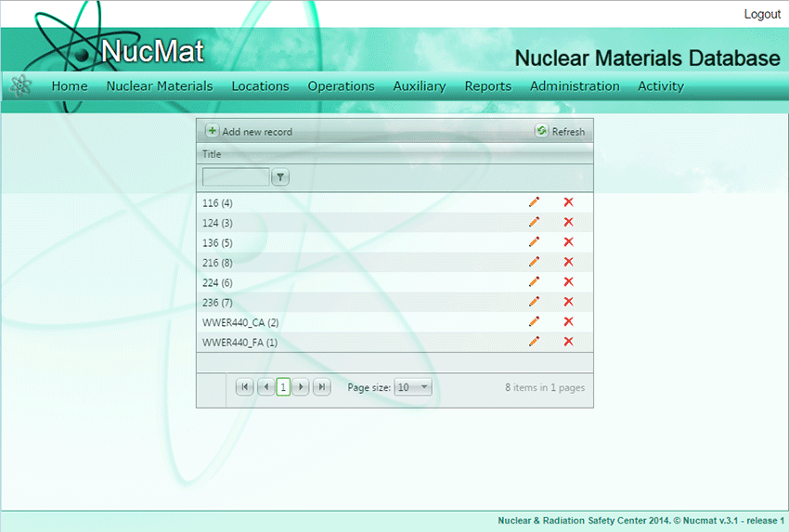Open the Nuclear Materials menu
Image resolution: width=789 pixels, height=532 pixels.
[160, 86]
